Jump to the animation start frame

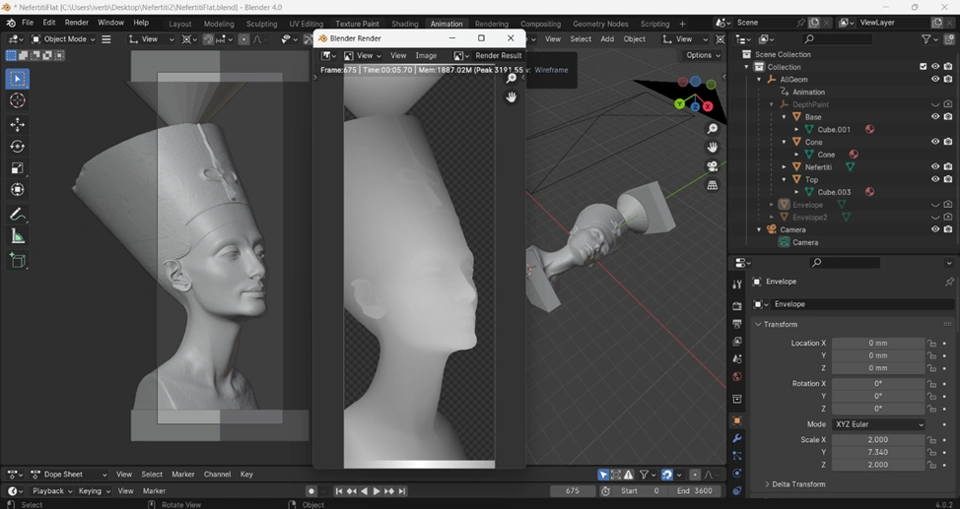click(x=339, y=491)
